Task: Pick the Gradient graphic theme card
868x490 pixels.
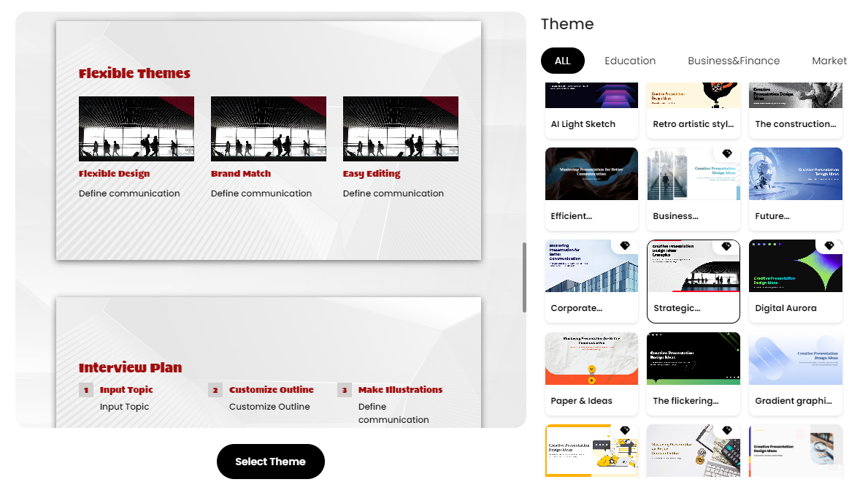Action: coord(796,374)
